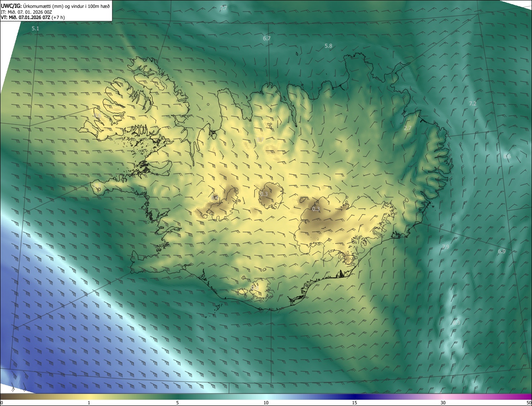
Task: Click the 'VT: Mið. 07.01.2026 07Z (+7 h)' line
Action: coord(33,17)
